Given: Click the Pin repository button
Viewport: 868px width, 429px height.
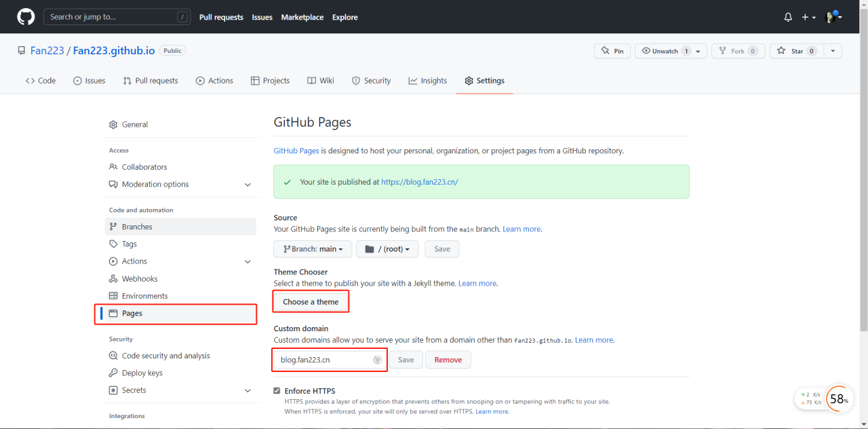Looking at the screenshot, I should point(612,51).
